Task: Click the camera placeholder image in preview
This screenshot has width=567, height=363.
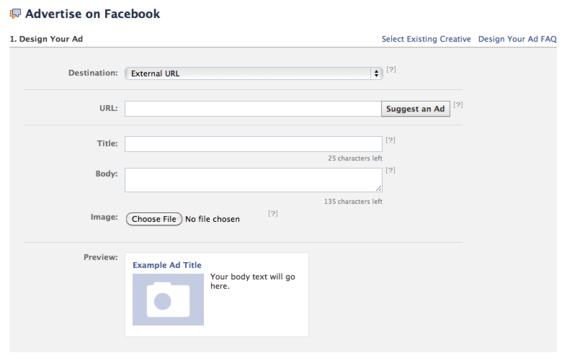Action: (x=168, y=300)
